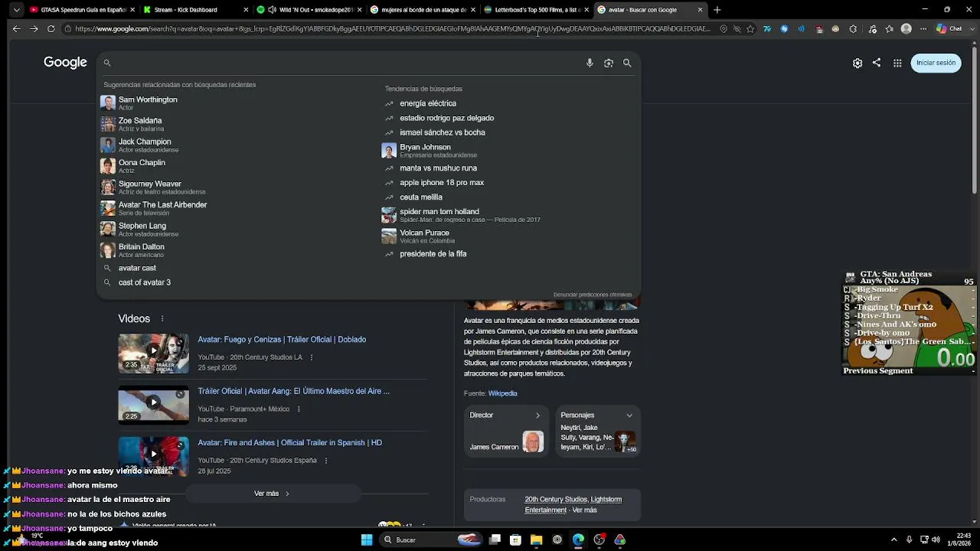Click into the Google search box
Viewport: 980px width, 551px height.
pos(345,63)
